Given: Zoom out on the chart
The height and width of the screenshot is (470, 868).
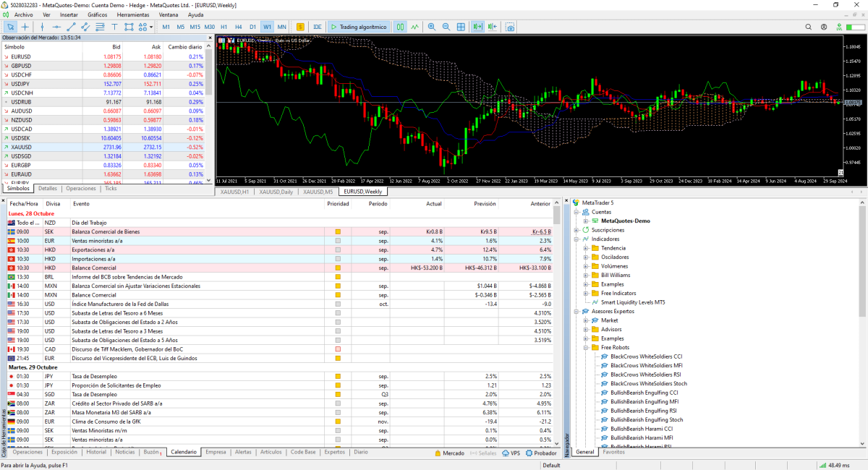Looking at the screenshot, I should (x=446, y=27).
